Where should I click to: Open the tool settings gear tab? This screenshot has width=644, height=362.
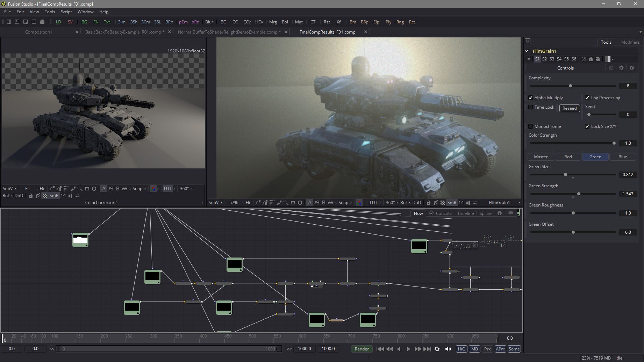621,68
